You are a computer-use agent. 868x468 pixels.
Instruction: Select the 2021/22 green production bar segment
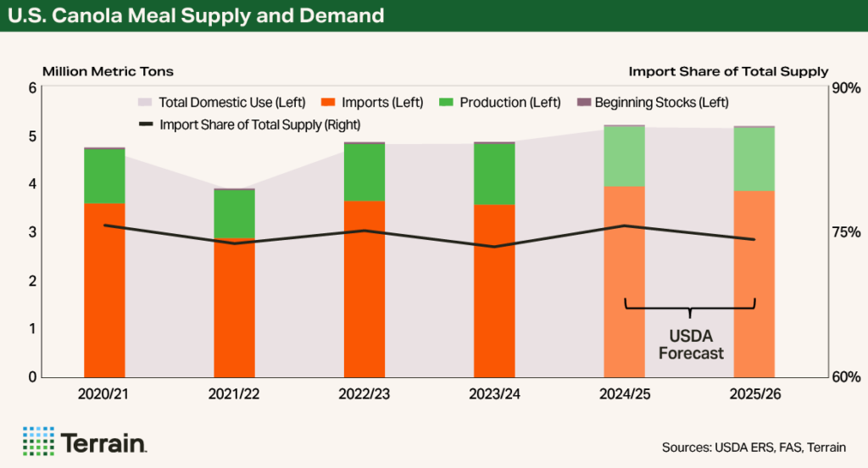coord(234,214)
